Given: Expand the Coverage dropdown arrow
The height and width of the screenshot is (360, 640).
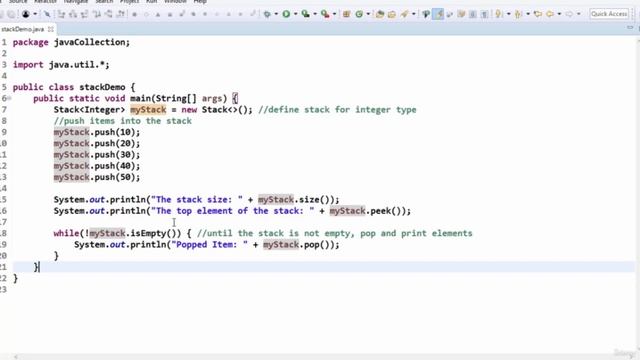Looking at the screenshot, I should coord(315,14).
